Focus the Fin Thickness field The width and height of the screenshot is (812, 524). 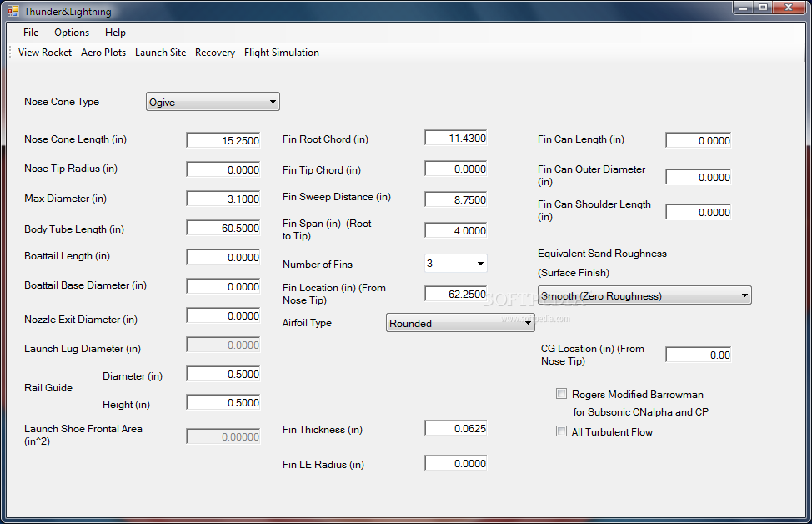click(456, 428)
